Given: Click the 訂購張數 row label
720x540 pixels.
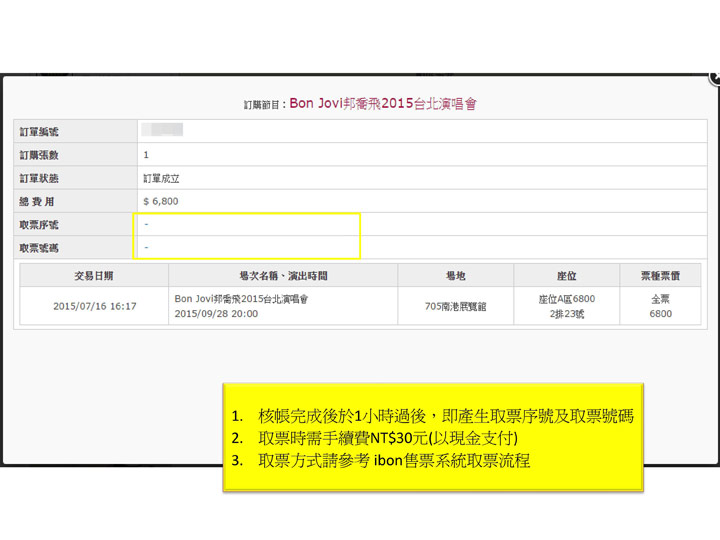Looking at the screenshot, I should tap(39, 155).
